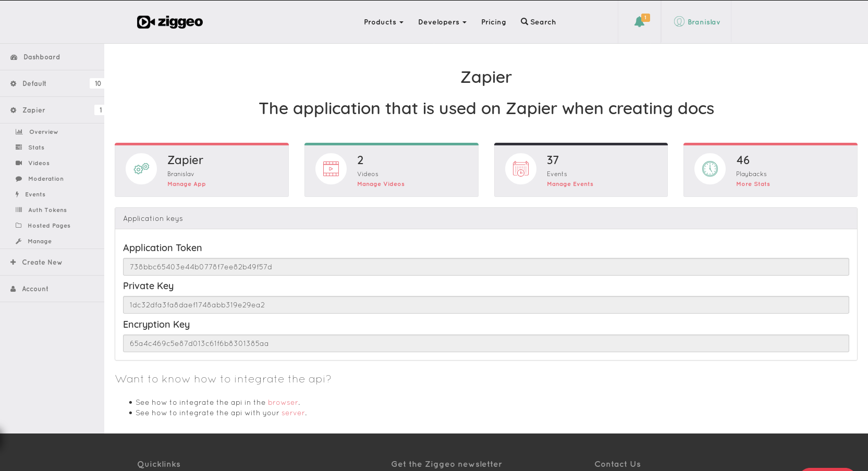Click the gear icon next to Default

pos(14,83)
